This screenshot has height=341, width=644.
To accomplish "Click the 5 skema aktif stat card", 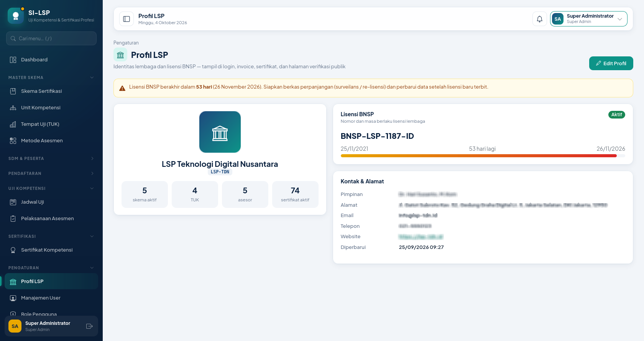I will tap(145, 194).
